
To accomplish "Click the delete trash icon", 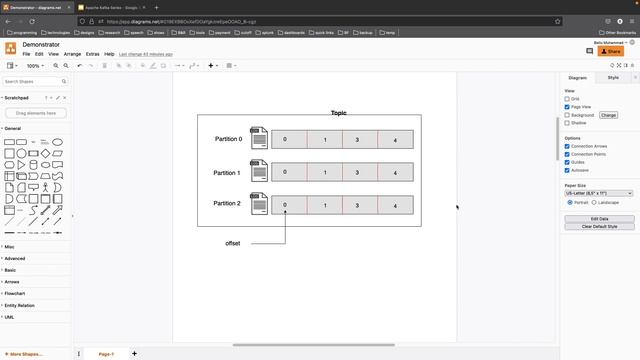I will (x=104, y=65).
